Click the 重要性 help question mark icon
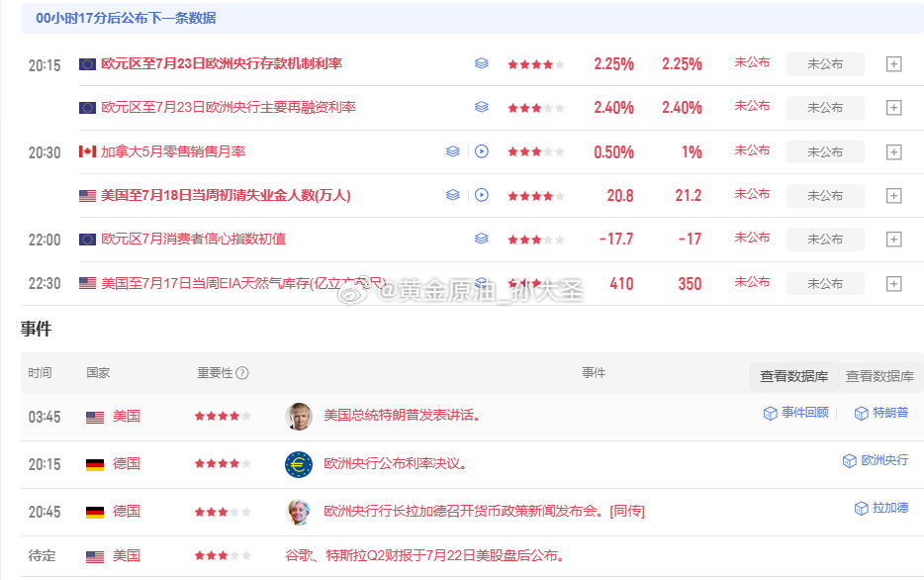The height and width of the screenshot is (580, 924). pos(242,373)
